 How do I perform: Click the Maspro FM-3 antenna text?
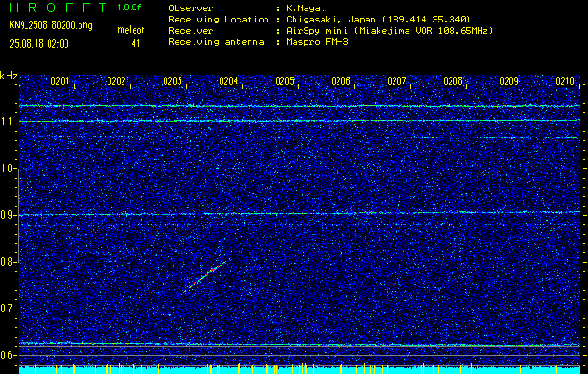(317, 42)
